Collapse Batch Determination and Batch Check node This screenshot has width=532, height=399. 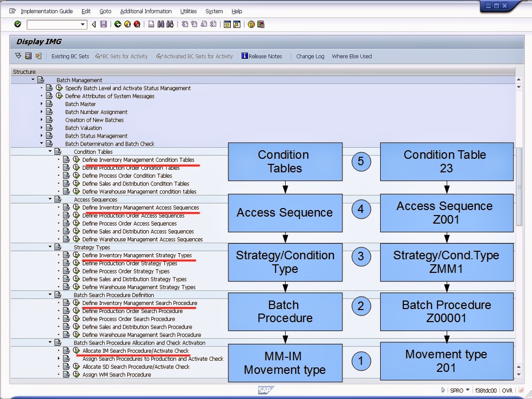click(42, 143)
